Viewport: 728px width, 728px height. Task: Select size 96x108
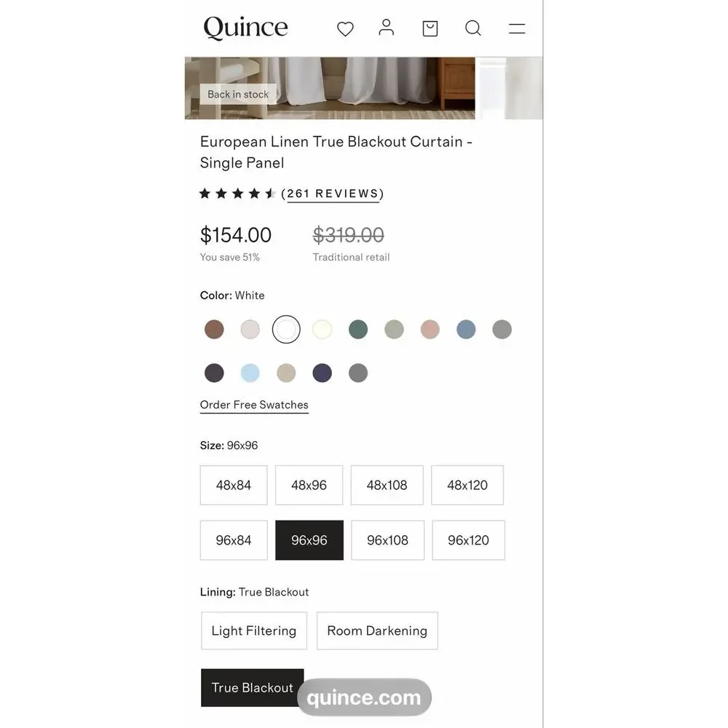(x=388, y=540)
